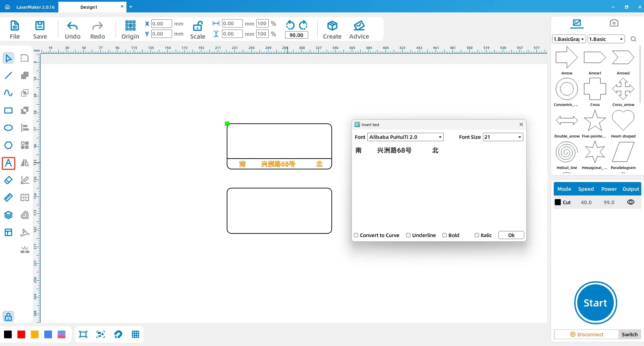Click the Switch button

click(x=630, y=334)
